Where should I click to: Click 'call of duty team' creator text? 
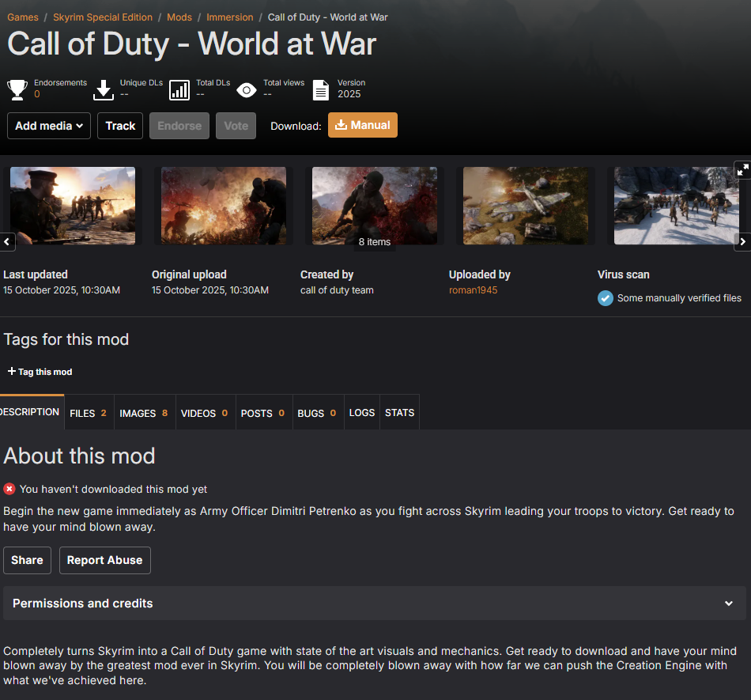point(337,289)
